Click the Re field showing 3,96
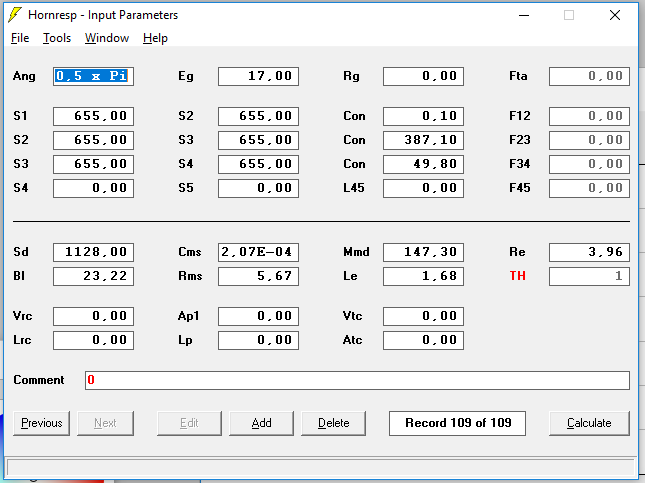The width and height of the screenshot is (645, 483). point(589,252)
